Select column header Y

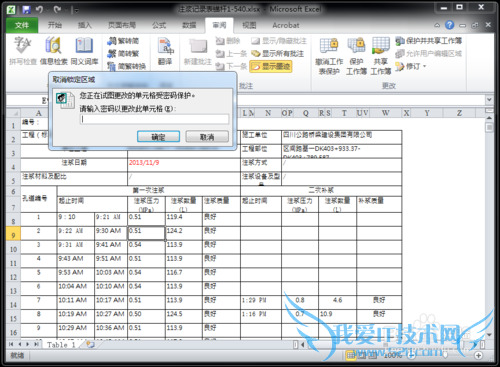(x=427, y=113)
